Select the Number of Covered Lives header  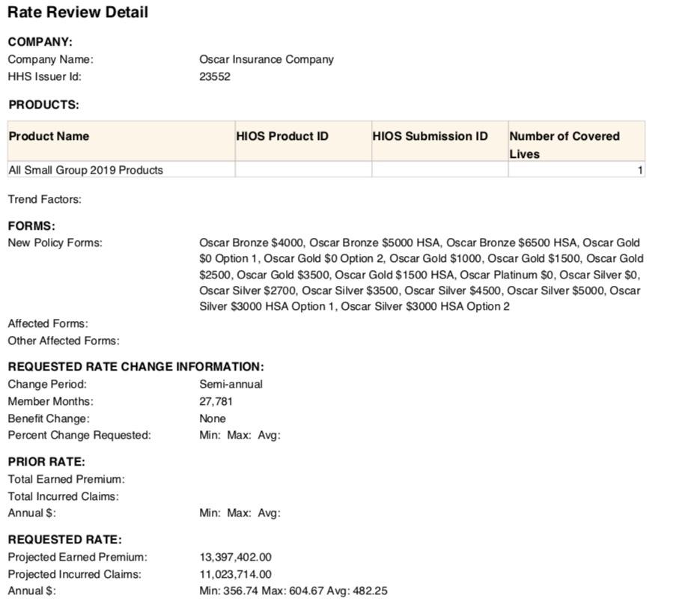pos(564,144)
